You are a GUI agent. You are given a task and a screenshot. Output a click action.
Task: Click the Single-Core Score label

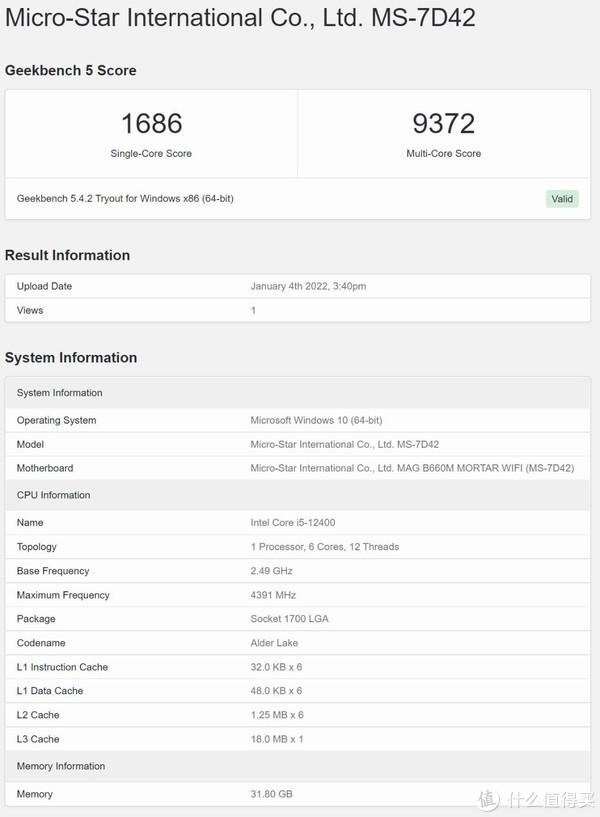coord(151,153)
